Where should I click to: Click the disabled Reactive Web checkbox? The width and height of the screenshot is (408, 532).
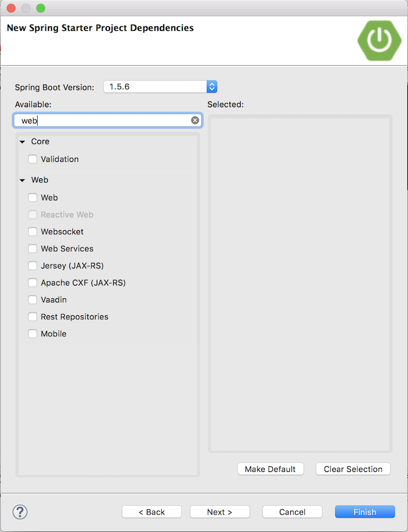point(33,214)
